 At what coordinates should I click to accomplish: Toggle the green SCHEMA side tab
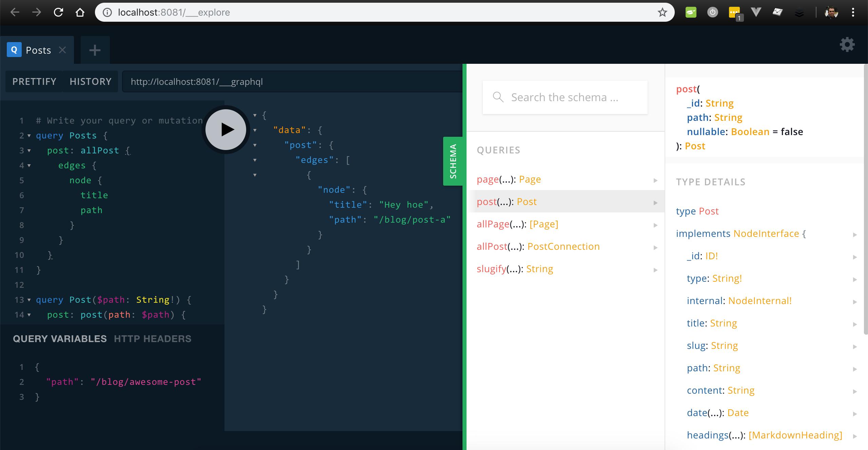coord(453,161)
